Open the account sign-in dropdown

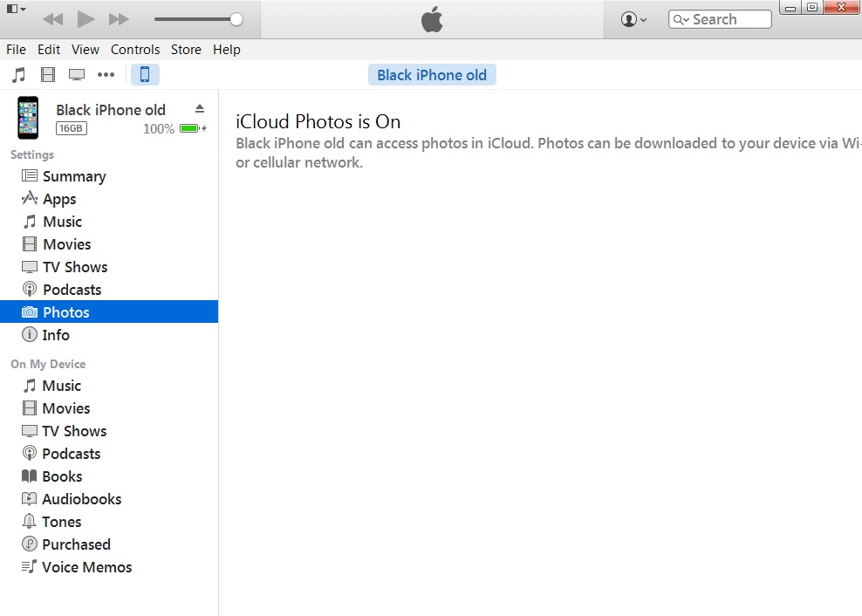(x=629, y=18)
